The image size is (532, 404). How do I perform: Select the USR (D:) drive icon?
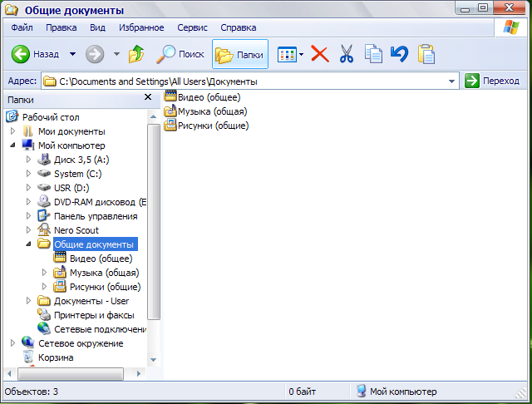tap(44, 188)
